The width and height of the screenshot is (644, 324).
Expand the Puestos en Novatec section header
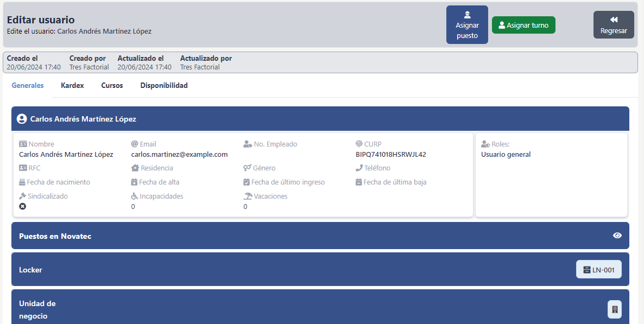[x=272, y=236]
